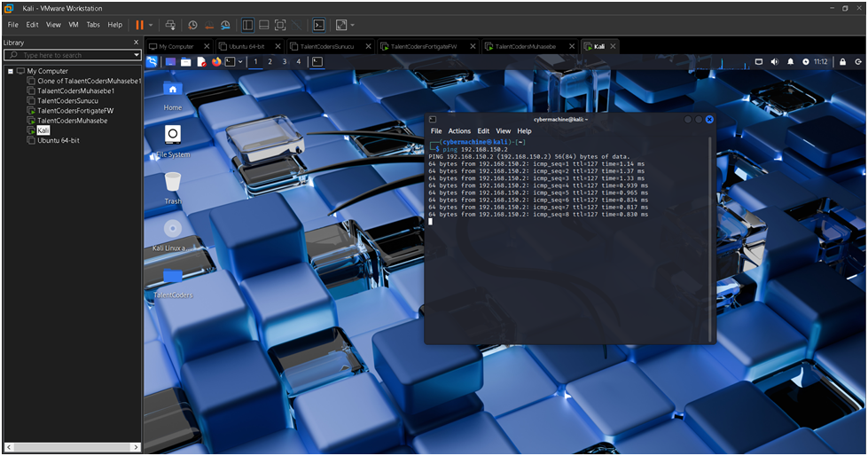Toggle the thumbnail bar view

(264, 25)
